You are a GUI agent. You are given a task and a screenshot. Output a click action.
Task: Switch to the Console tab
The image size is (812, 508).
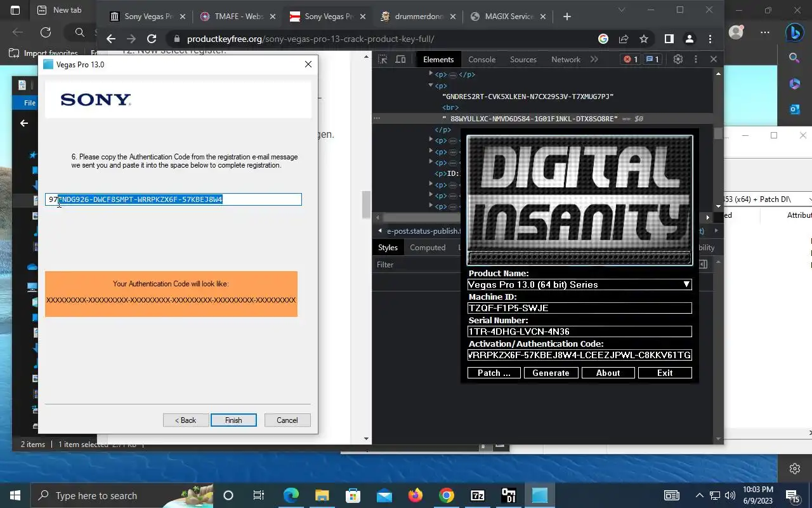coord(481,59)
